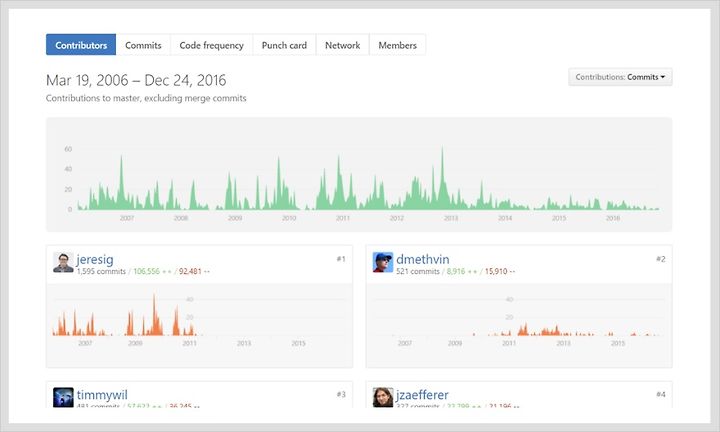Click jeresig's avatar picture
Screen dimensions: 720x432
63,262
